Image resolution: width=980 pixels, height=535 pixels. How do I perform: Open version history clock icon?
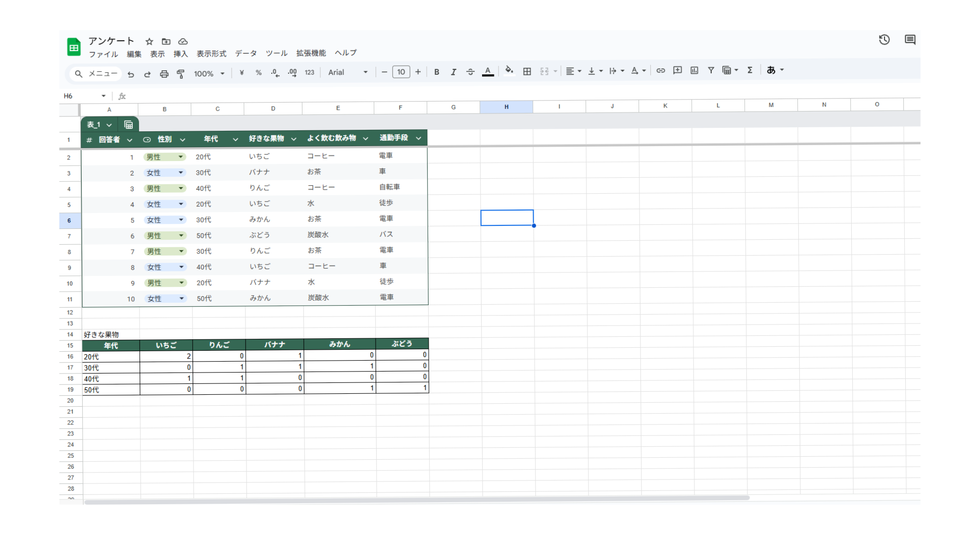(884, 40)
